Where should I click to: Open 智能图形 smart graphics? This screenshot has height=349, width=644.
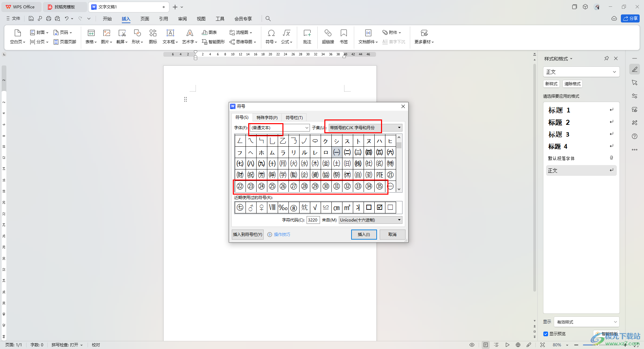pyautogui.click(x=213, y=42)
